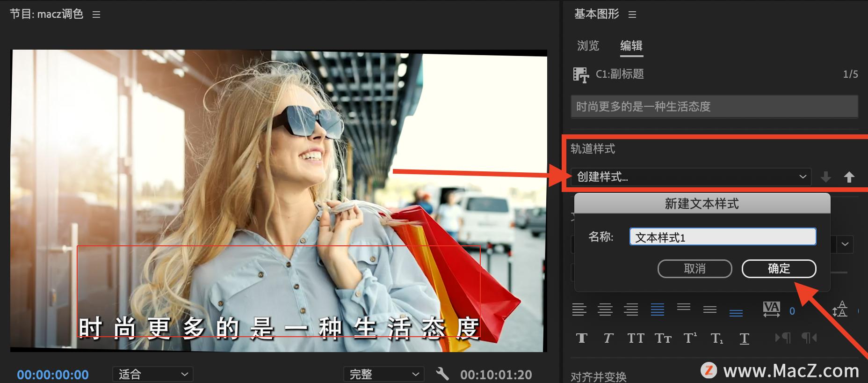Align text to vertical center
Image resolution: width=868 pixels, height=383 pixels.
click(710, 309)
